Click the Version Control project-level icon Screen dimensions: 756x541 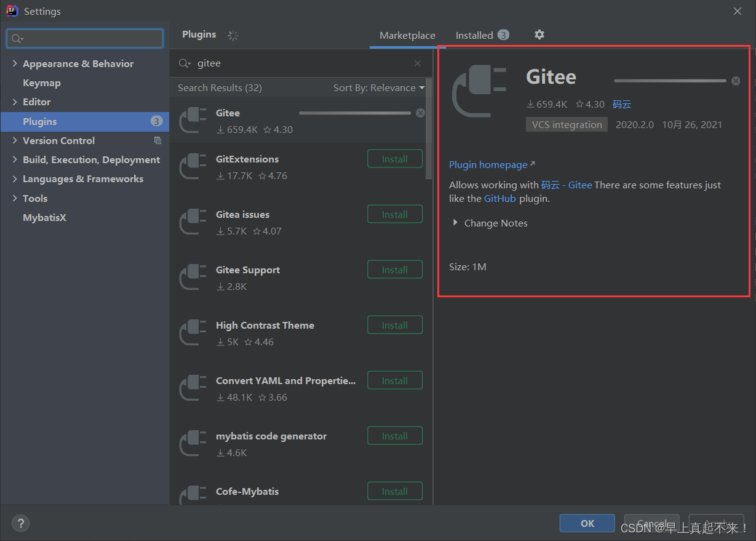pyautogui.click(x=157, y=140)
